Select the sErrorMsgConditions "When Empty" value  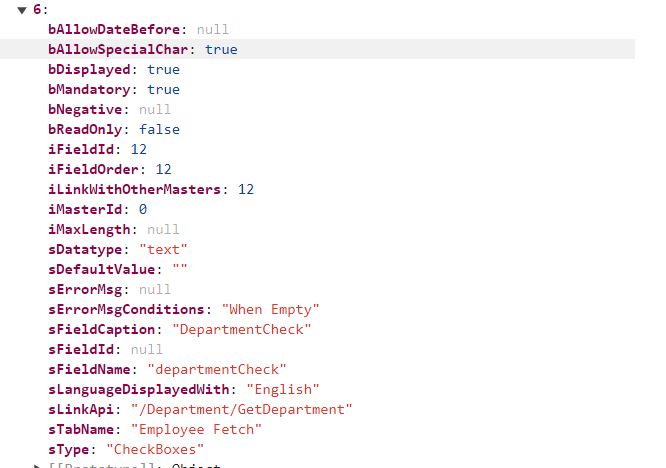click(270, 309)
